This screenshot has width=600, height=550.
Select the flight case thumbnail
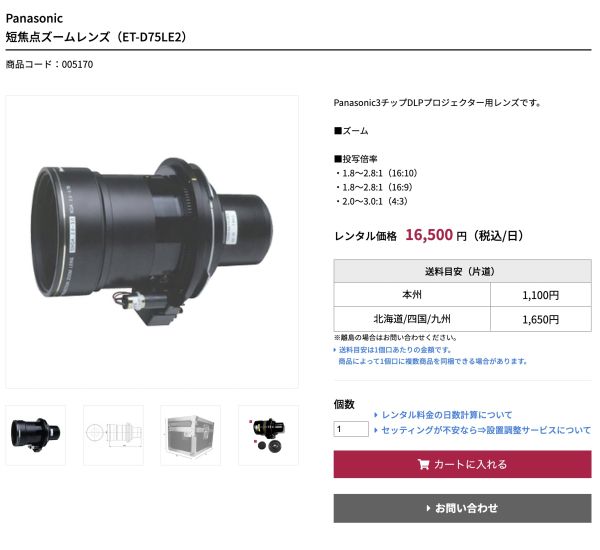coord(191,435)
